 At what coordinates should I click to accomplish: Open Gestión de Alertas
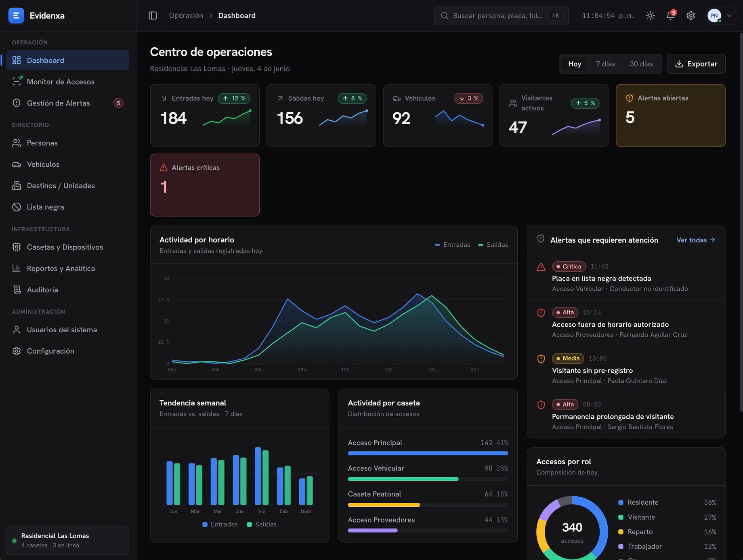pyautogui.click(x=68, y=103)
